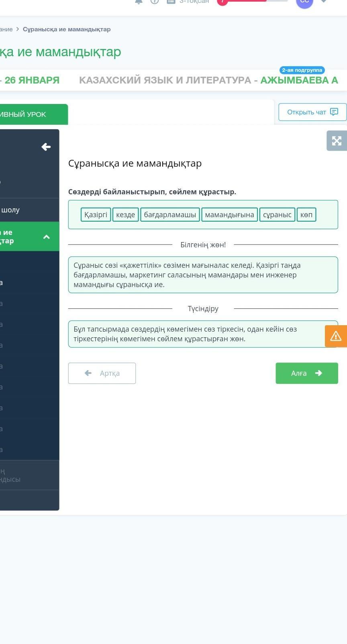Click the word tile Қазіргі
The width and height of the screenshot is (347, 644).
(x=96, y=215)
